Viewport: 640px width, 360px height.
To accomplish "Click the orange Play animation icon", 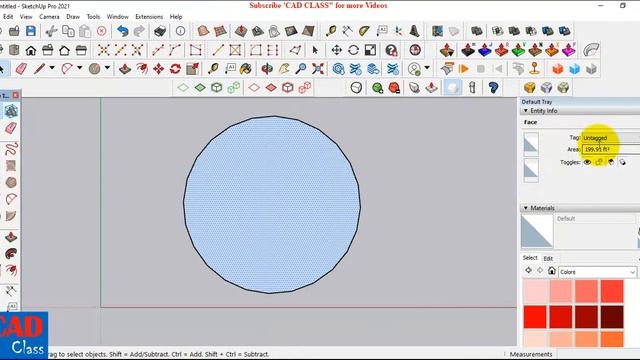I will tap(464, 69).
